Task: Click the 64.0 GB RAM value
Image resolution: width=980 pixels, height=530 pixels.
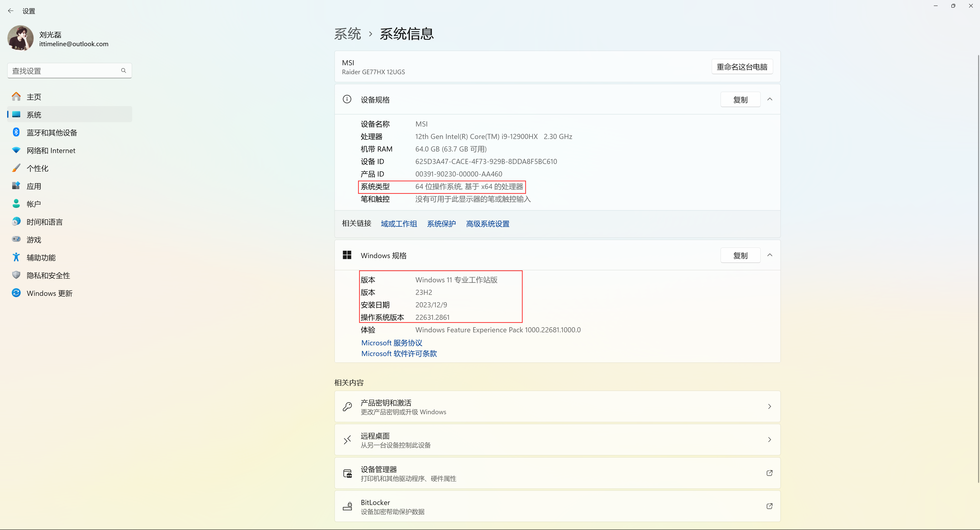Action: pos(451,149)
